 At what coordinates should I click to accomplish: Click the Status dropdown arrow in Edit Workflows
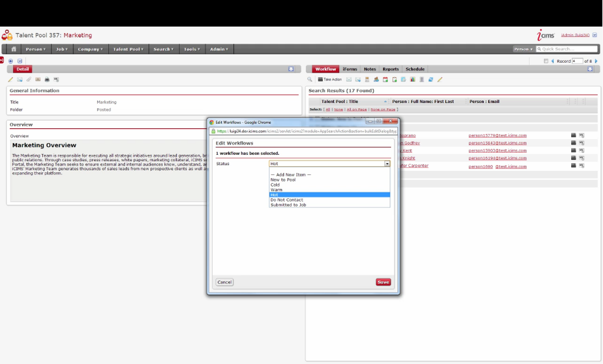pyautogui.click(x=387, y=164)
